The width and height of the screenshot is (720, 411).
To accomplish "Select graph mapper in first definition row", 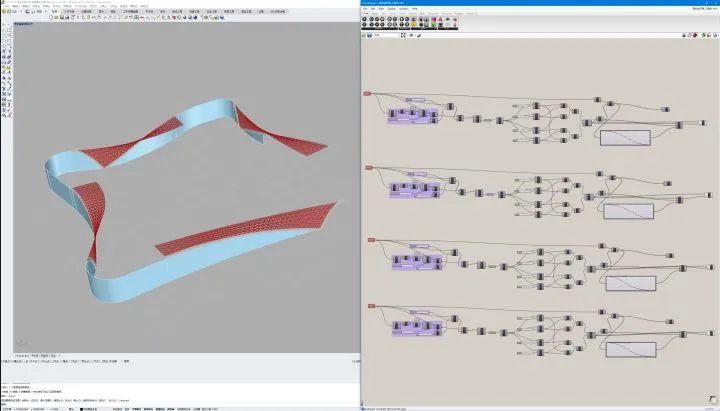I will point(625,138).
